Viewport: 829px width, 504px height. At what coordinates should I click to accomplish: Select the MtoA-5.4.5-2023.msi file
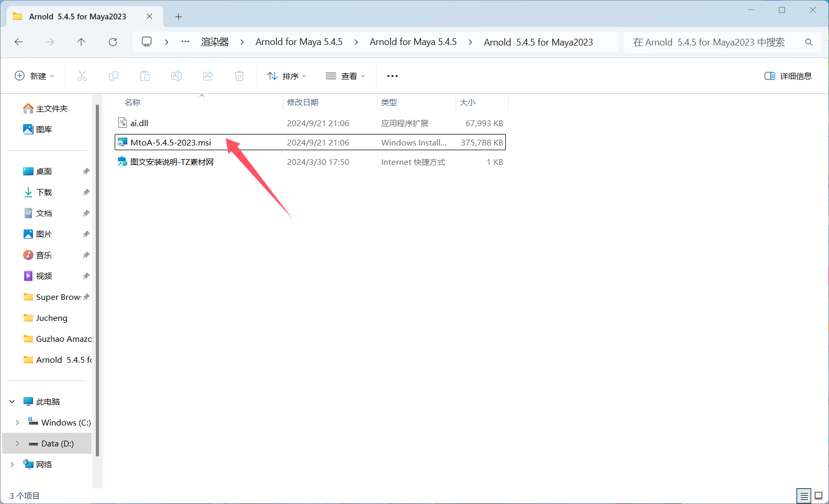(171, 142)
